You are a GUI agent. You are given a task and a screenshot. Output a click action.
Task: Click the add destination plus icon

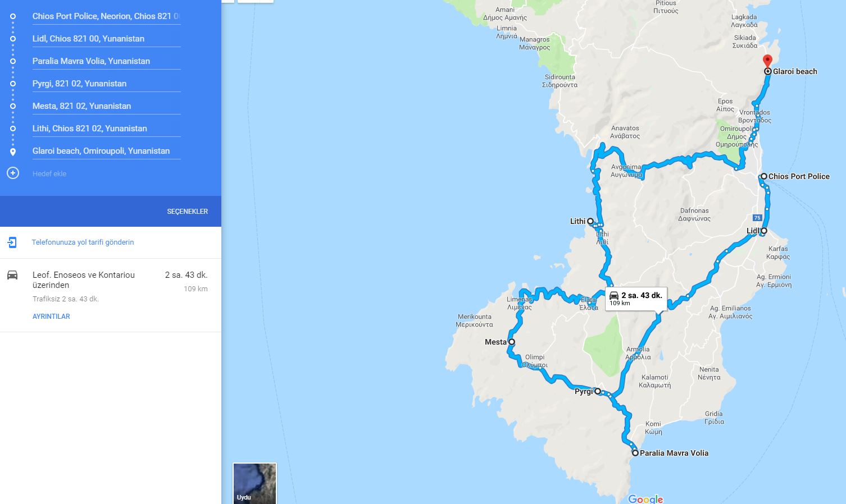[x=13, y=173]
